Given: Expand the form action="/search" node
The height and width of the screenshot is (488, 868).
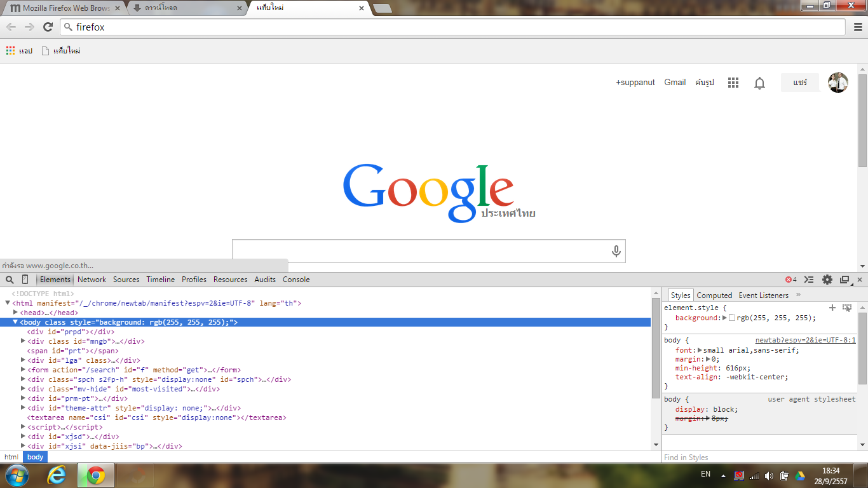Looking at the screenshot, I should click(x=24, y=370).
